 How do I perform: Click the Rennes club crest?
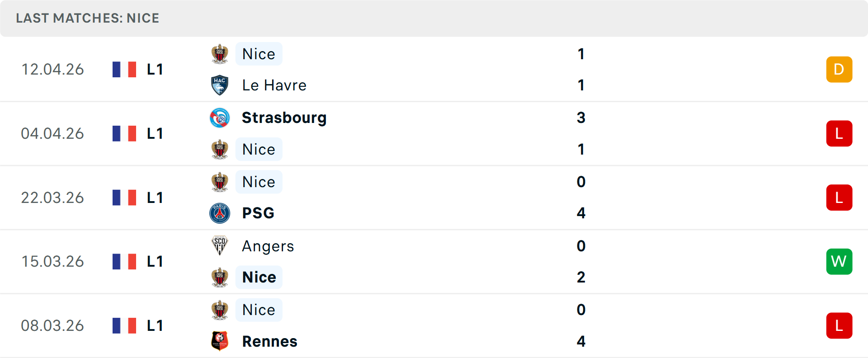click(220, 341)
